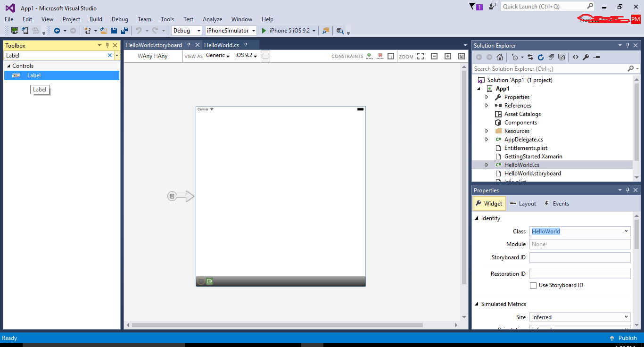644x347 pixels.
Task: Open the Class dropdown showing HelloWorld
Action: 580,231
